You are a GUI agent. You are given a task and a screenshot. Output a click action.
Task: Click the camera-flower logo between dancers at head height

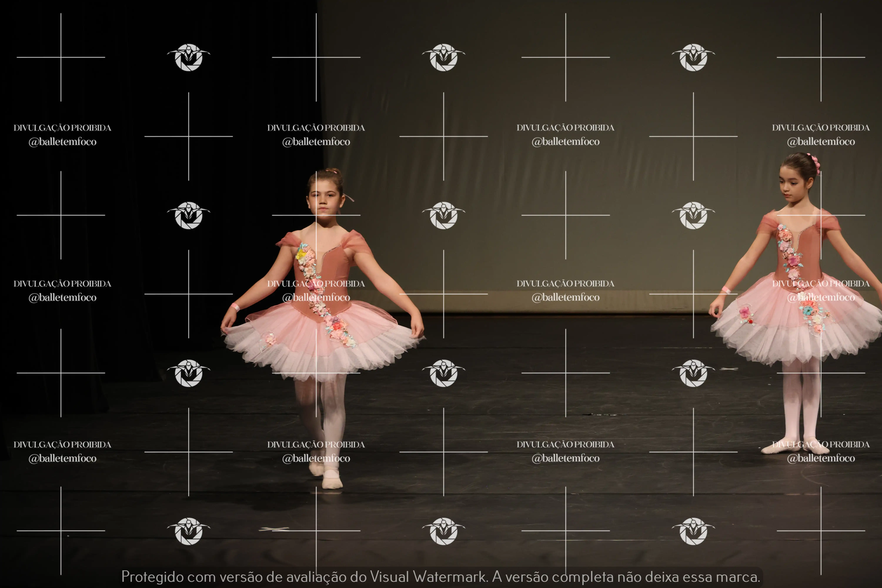point(444,215)
